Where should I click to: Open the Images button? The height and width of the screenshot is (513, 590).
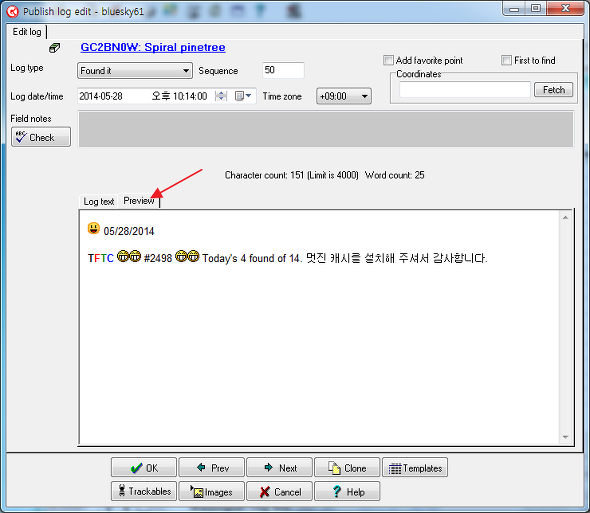[211, 491]
